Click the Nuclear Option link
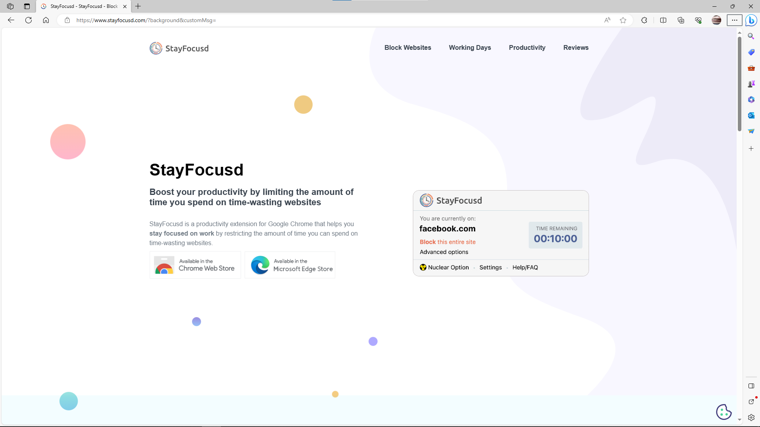The image size is (760, 427). 444,268
